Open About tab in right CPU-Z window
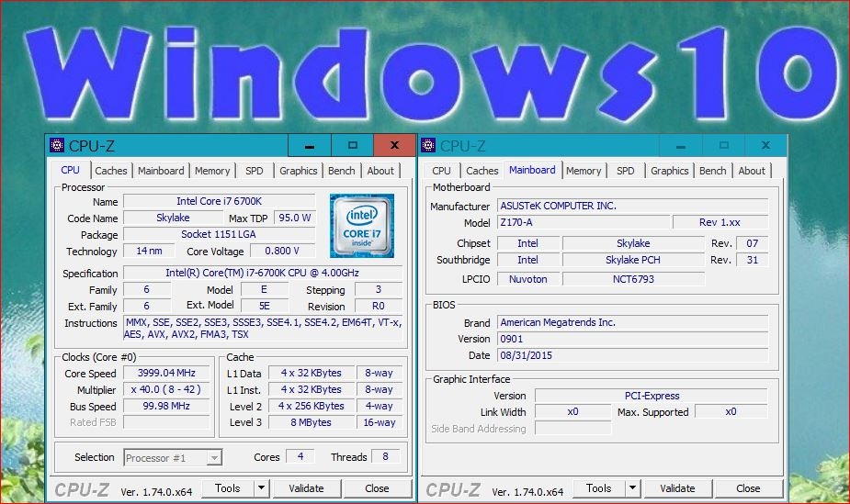Viewport: 850px width, 504px height. [x=752, y=171]
